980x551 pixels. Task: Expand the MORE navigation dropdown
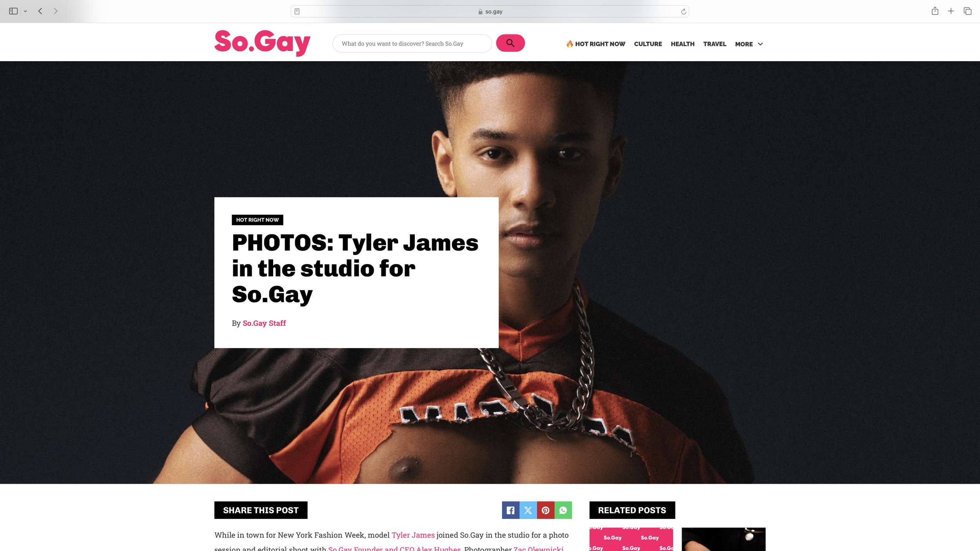pos(749,44)
